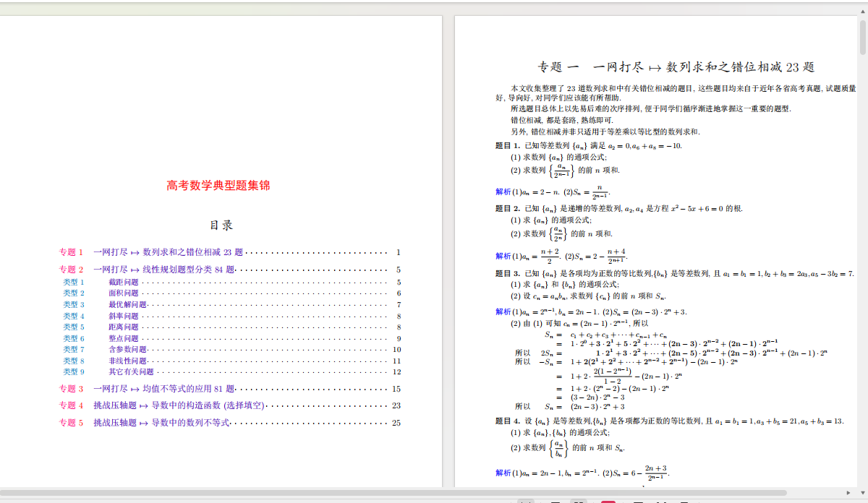The width and height of the screenshot is (868, 503).
Task: Open TOC entry 专题 5 导数中的数列不等式
Action: point(229,423)
